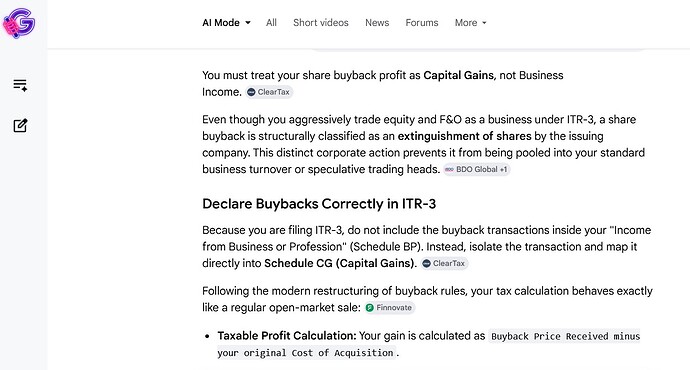Open the News tab
The height and width of the screenshot is (370, 690).
tap(377, 22)
